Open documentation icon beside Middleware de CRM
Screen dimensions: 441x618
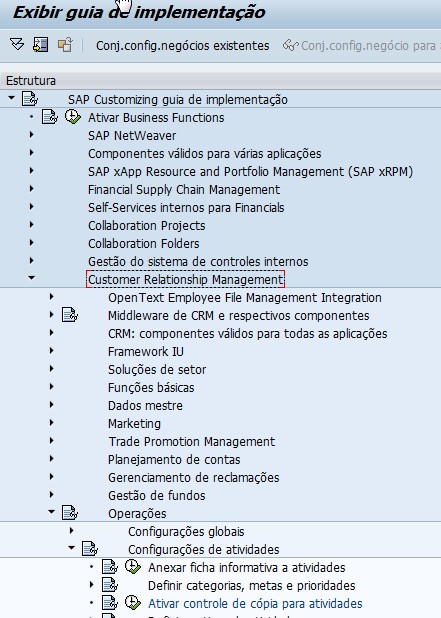click(70, 315)
